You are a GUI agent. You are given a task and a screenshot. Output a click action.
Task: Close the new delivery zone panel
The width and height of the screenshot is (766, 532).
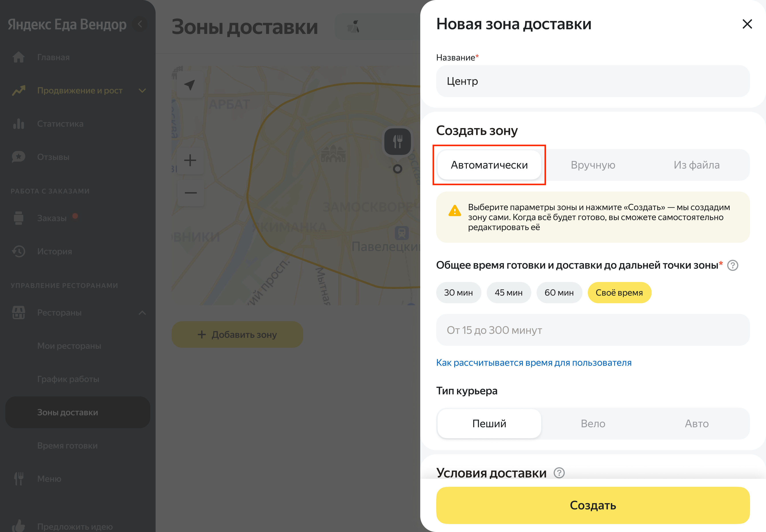point(747,24)
